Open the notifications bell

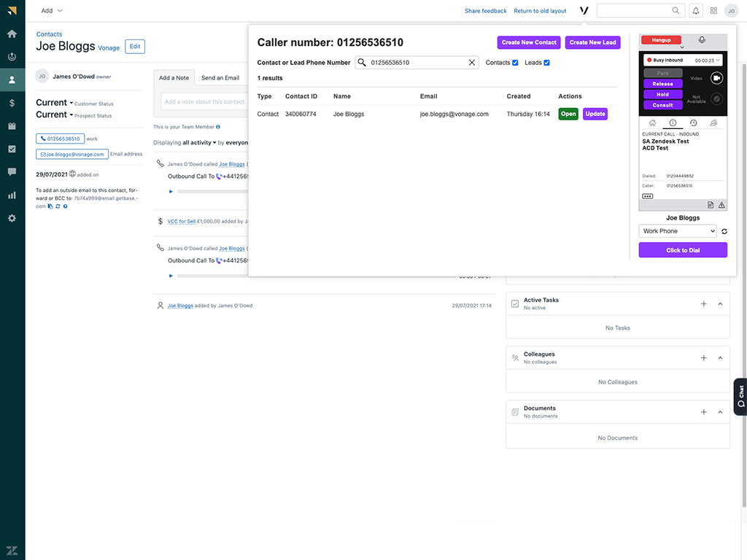[695, 11]
